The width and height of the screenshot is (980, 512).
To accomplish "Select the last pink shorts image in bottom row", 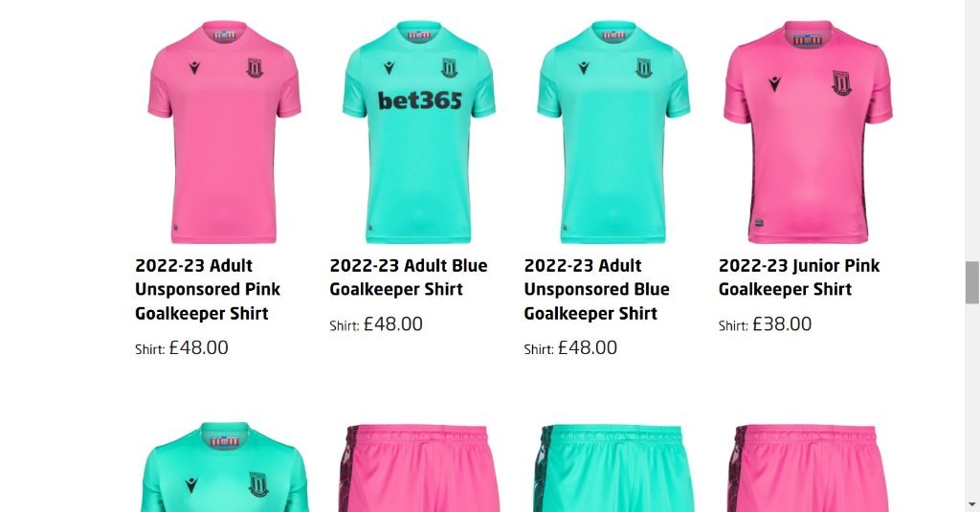I will 808,468.
